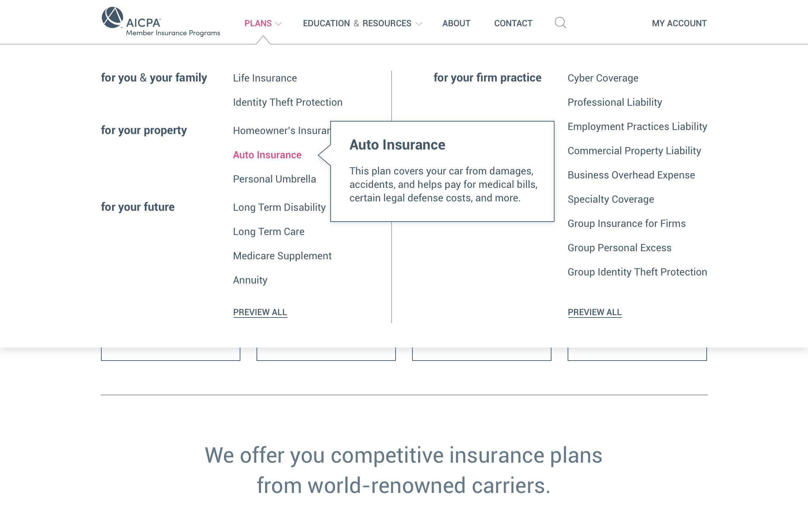This screenshot has height=532, width=808.
Task: Open Business Overhead Expense plan
Action: (x=631, y=175)
